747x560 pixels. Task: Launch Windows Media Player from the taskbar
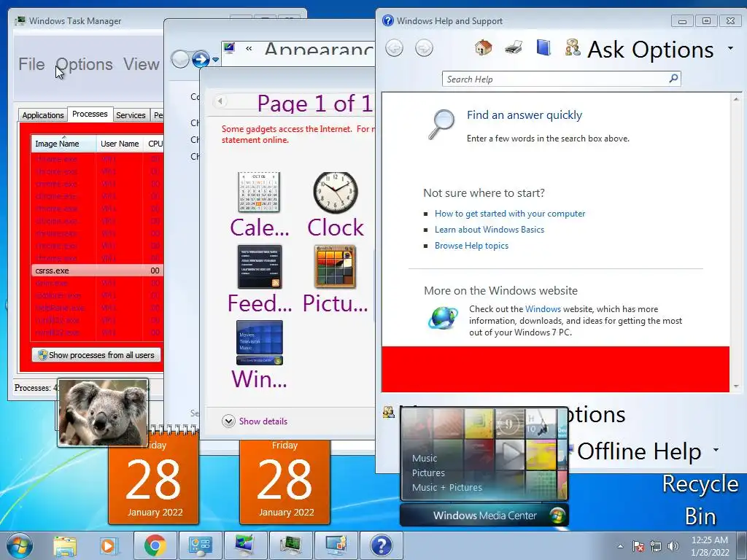point(108,545)
